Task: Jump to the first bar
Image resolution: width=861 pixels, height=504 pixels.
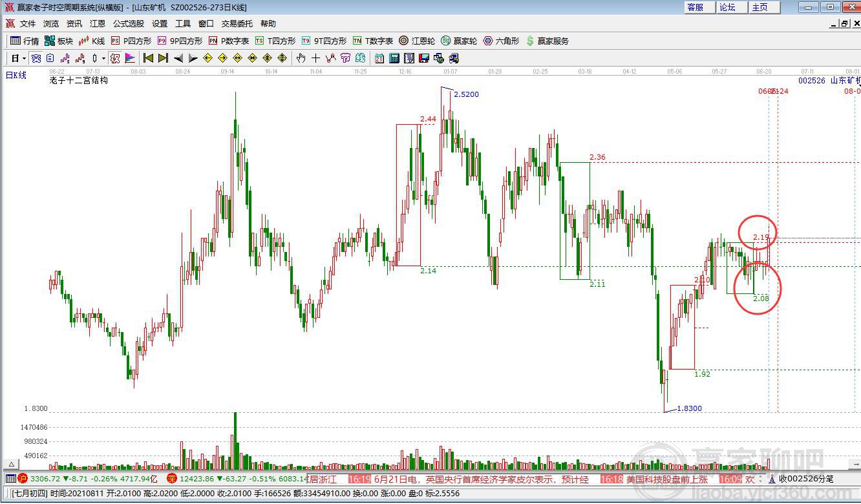Action: 148,58
